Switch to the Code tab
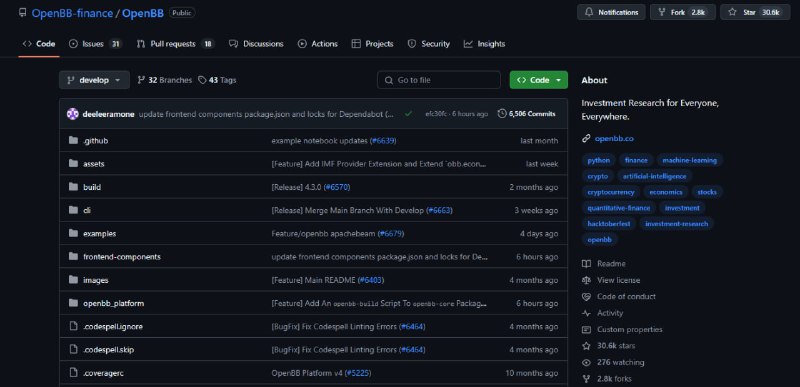Screen dimensions: 800x387 tap(39, 44)
